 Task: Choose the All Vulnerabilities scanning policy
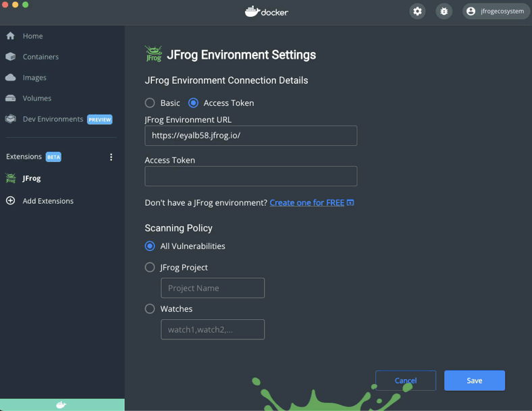[x=150, y=246]
